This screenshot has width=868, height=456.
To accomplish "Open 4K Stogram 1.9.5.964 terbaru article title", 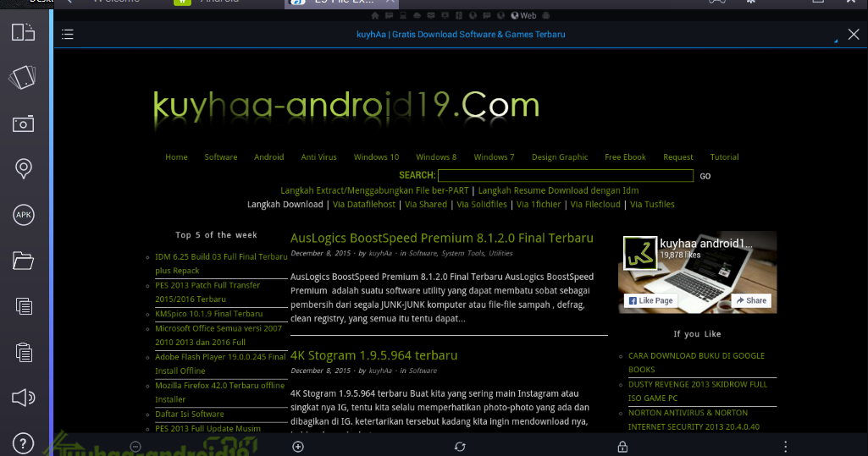I will (373, 355).
